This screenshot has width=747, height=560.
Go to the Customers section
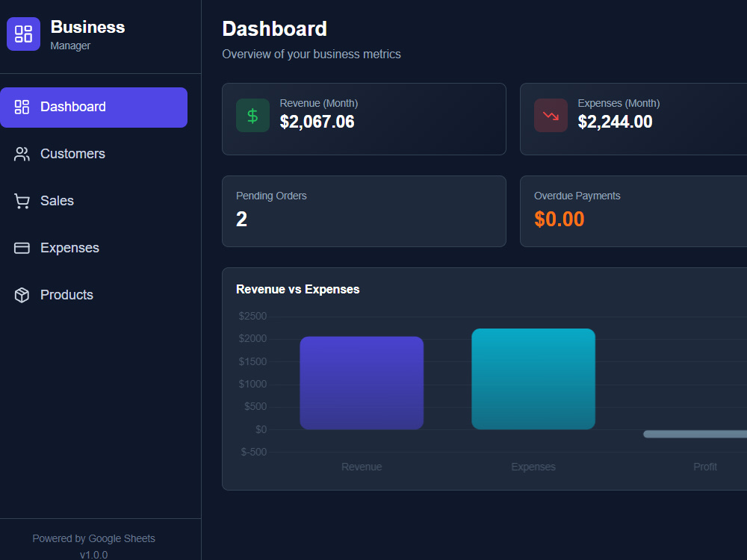point(94,154)
